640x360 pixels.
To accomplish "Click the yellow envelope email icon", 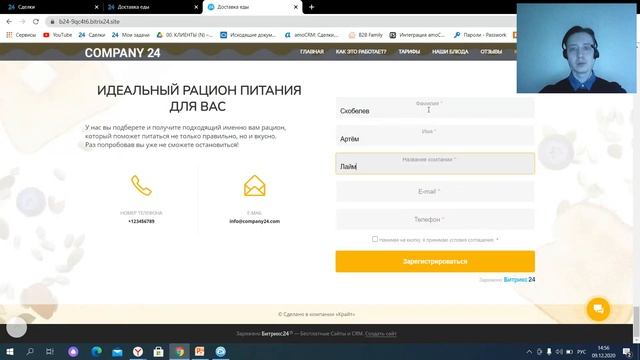I will (255, 186).
